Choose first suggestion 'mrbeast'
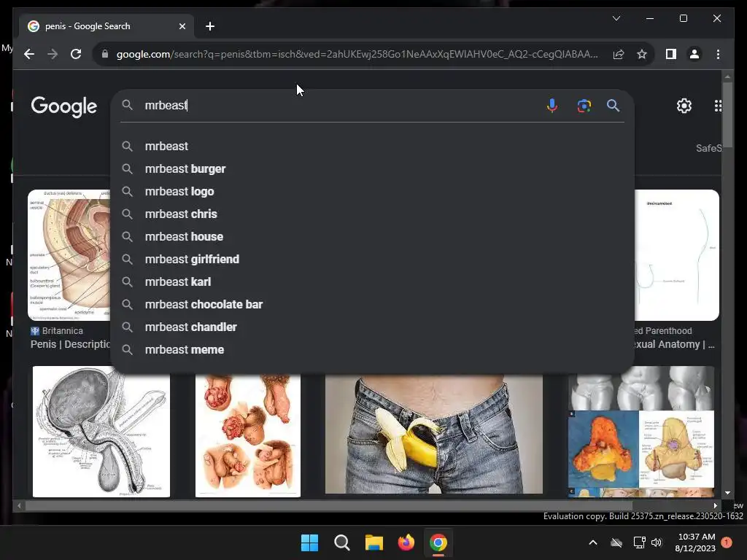This screenshot has height=560, width=747. click(x=373, y=146)
